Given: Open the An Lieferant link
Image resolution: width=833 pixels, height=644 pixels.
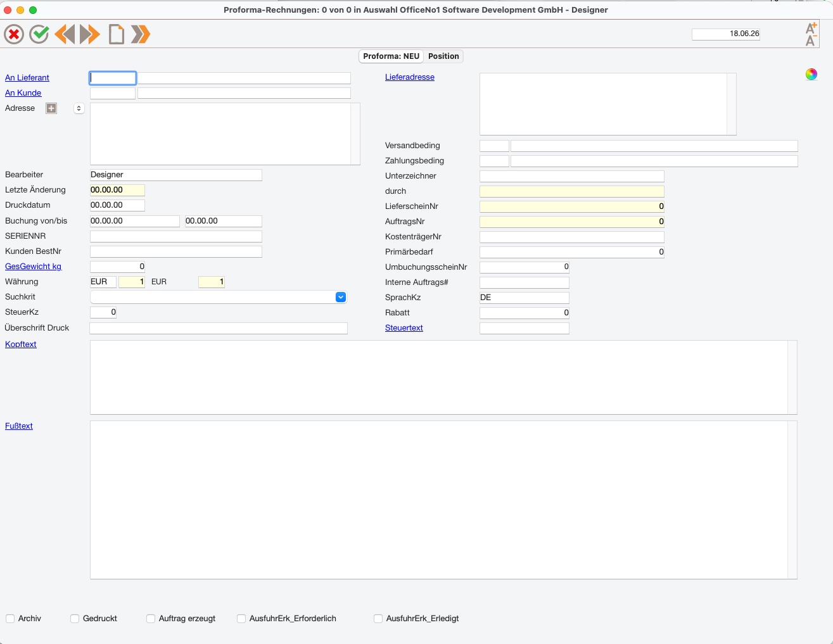Looking at the screenshot, I should (x=27, y=78).
